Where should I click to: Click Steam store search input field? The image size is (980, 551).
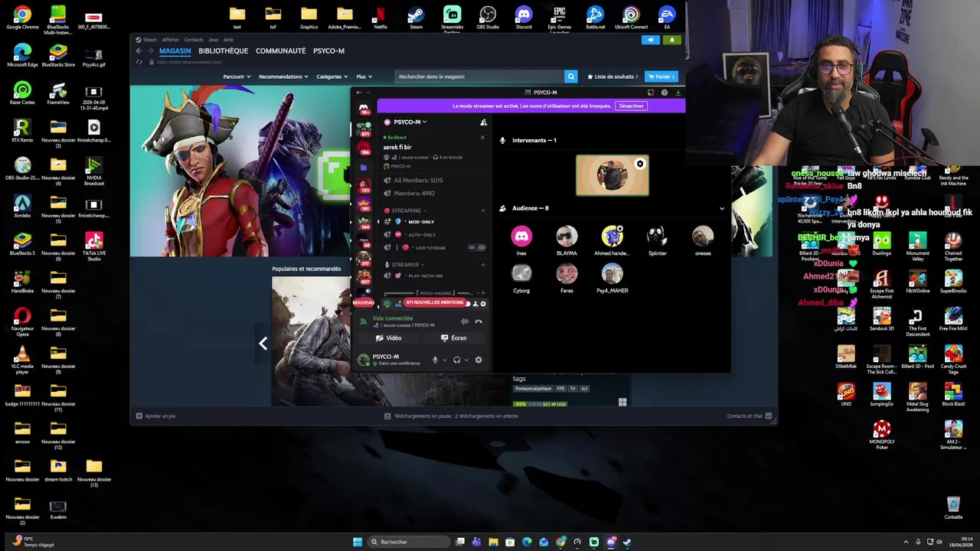coord(479,77)
